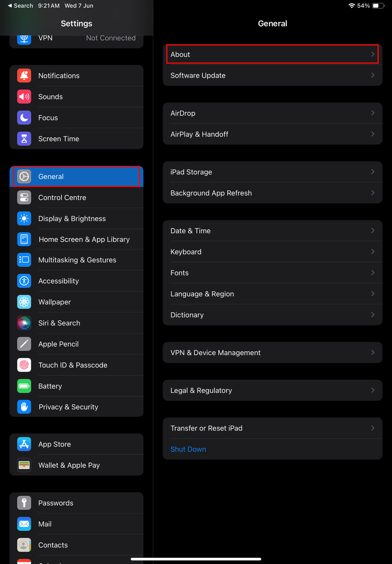
Task: Tap the Sounds speaker icon
Action: [24, 97]
